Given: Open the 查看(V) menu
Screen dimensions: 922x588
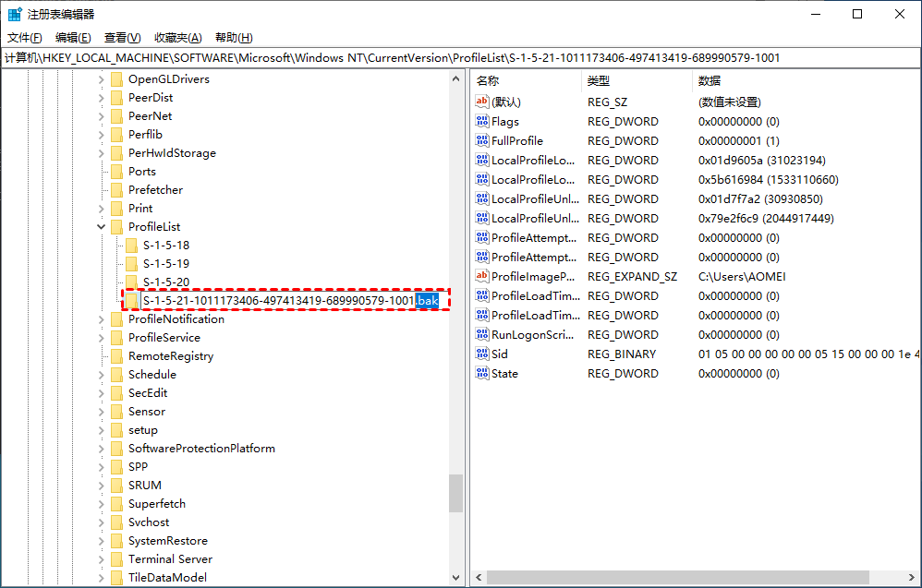Looking at the screenshot, I should 122,38.
